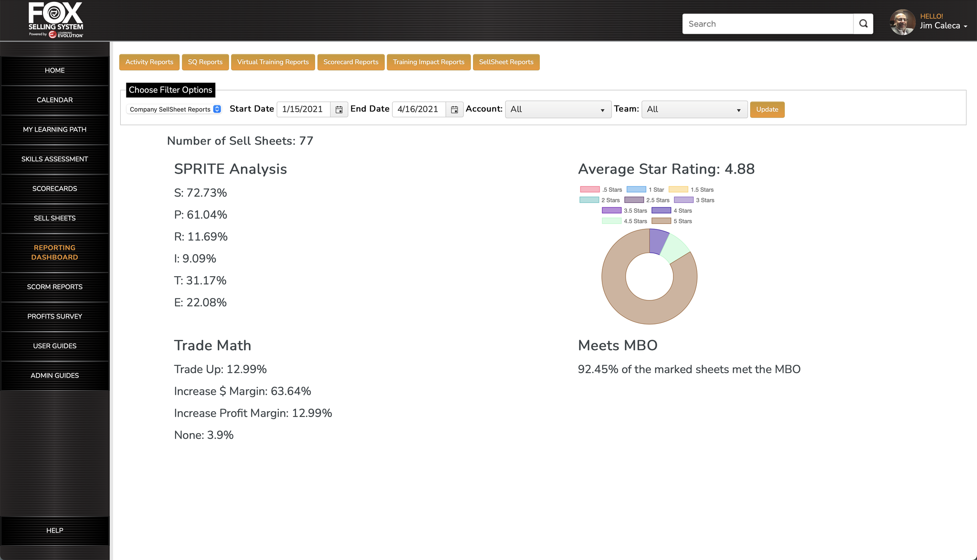Toggle the 5 Stars legend entry

pyautogui.click(x=683, y=221)
